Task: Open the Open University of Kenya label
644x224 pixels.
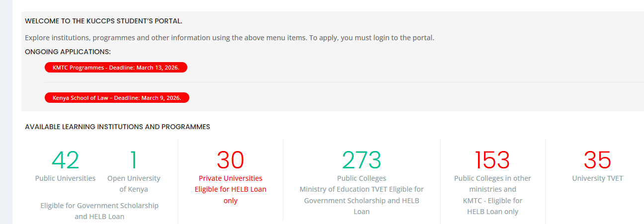Action: point(134,184)
